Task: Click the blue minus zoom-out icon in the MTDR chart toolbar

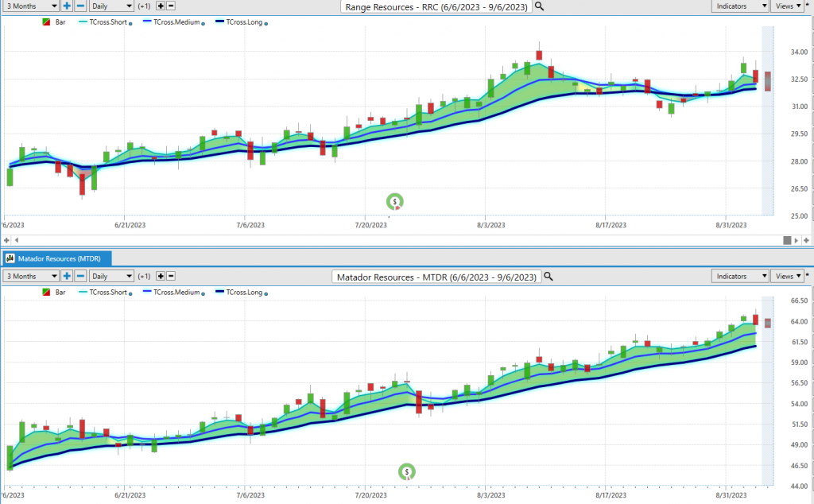Action: point(80,276)
